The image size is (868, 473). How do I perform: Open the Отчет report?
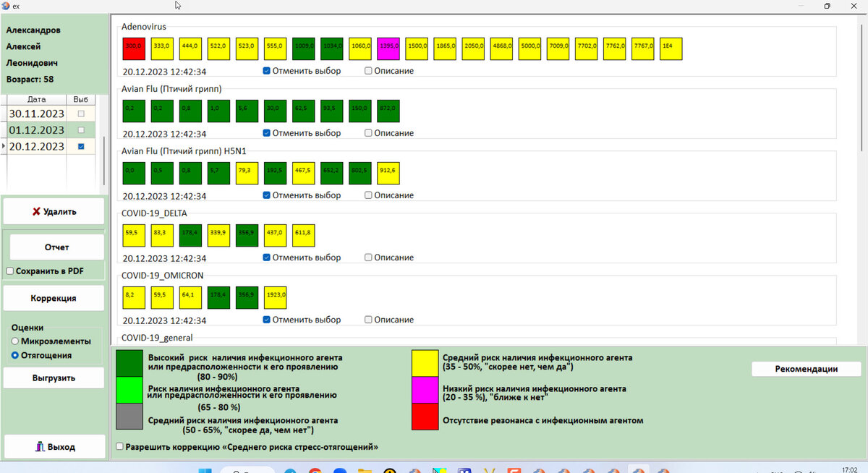(57, 247)
